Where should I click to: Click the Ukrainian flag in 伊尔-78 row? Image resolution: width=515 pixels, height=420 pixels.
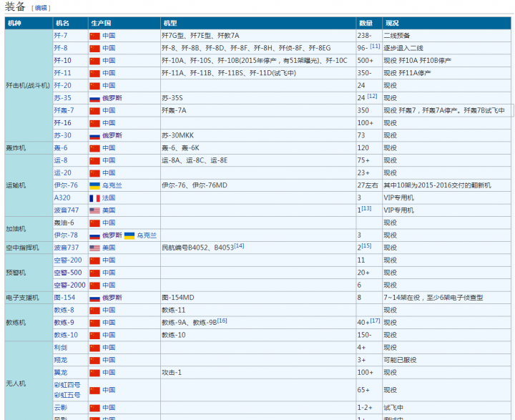(129, 235)
